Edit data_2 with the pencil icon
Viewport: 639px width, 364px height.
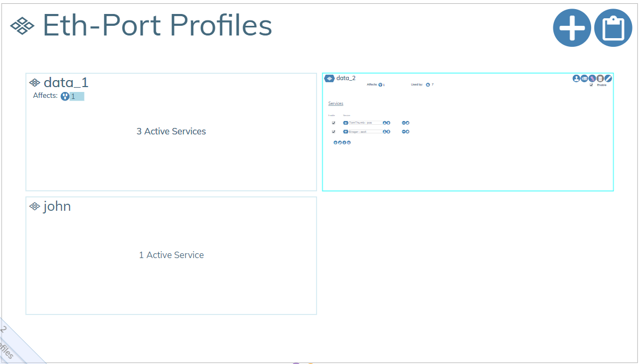608,78
